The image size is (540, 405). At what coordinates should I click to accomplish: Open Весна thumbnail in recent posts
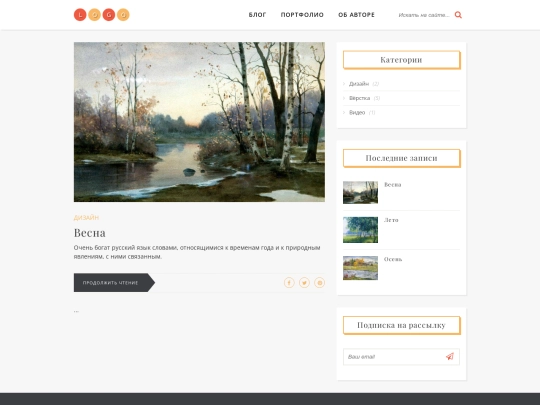(x=360, y=193)
